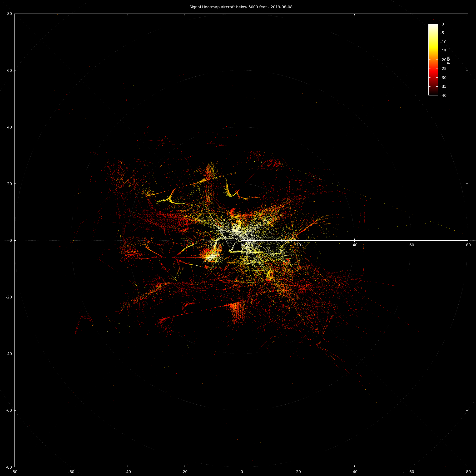Click the -60 tick on bottom x-axis

[x=71, y=472]
